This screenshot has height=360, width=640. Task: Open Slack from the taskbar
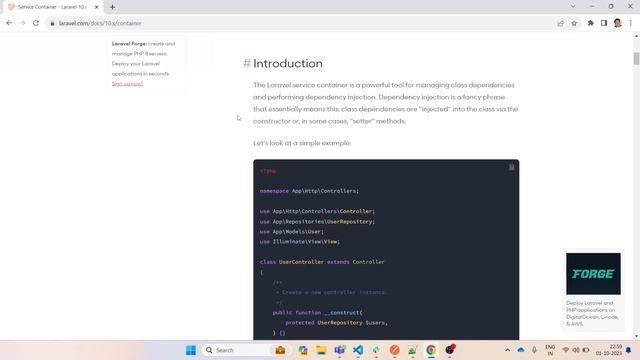click(x=376, y=350)
